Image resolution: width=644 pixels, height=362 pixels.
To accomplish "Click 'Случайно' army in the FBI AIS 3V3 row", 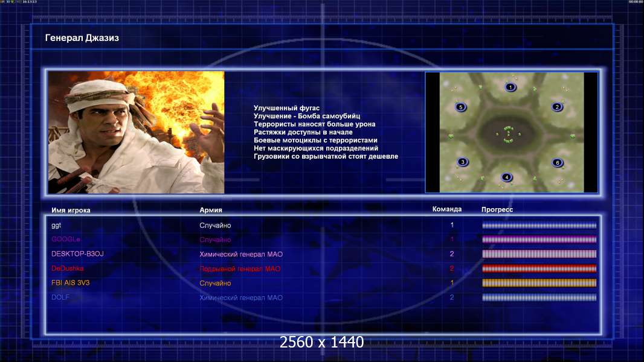I will pos(215,284).
